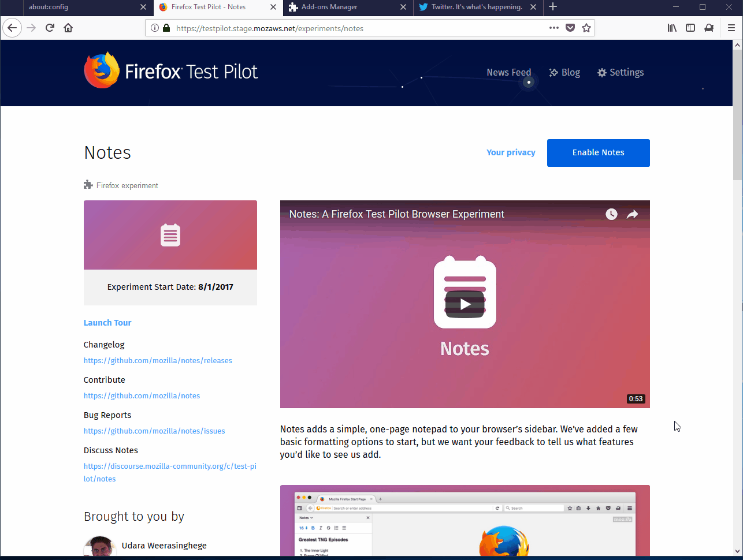The image size is (743, 560).
Task: Save the page to Pocket
Action: (x=571, y=27)
